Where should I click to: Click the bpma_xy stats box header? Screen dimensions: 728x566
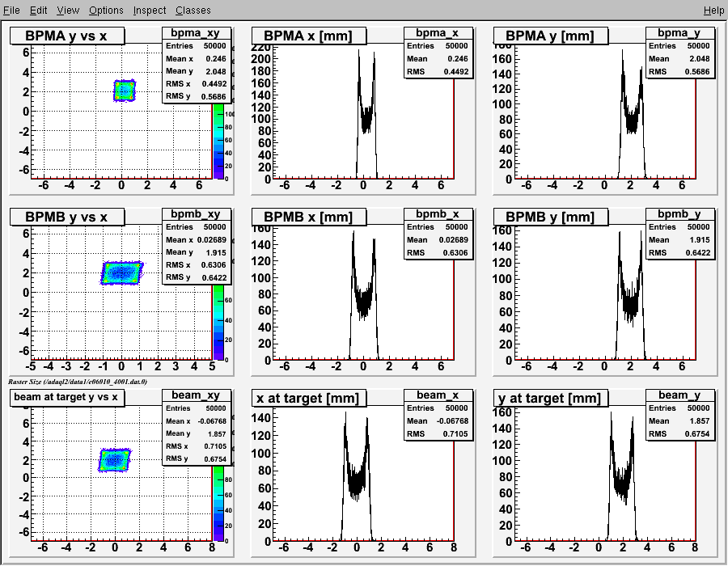(196, 33)
